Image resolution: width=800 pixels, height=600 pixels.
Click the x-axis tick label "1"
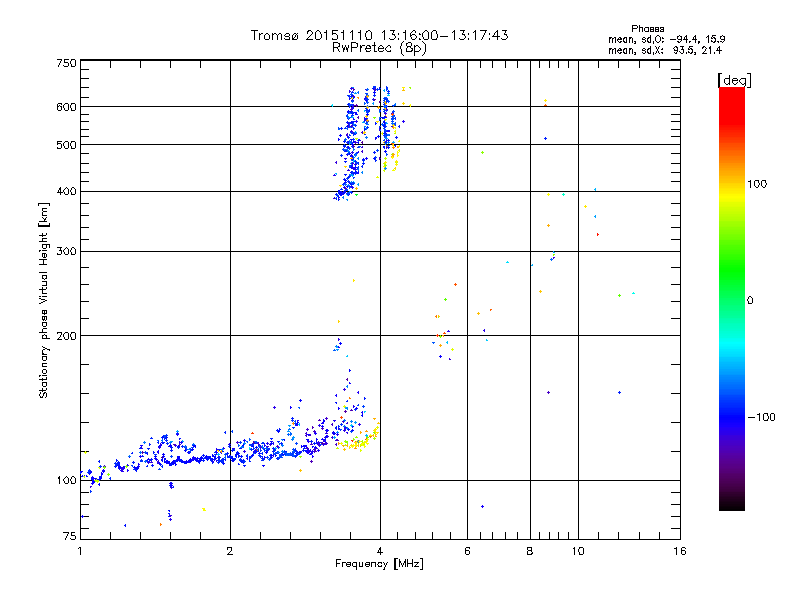80,551
